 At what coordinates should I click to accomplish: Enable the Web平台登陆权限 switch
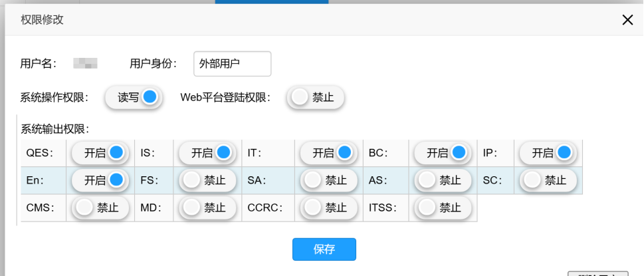[x=316, y=97]
